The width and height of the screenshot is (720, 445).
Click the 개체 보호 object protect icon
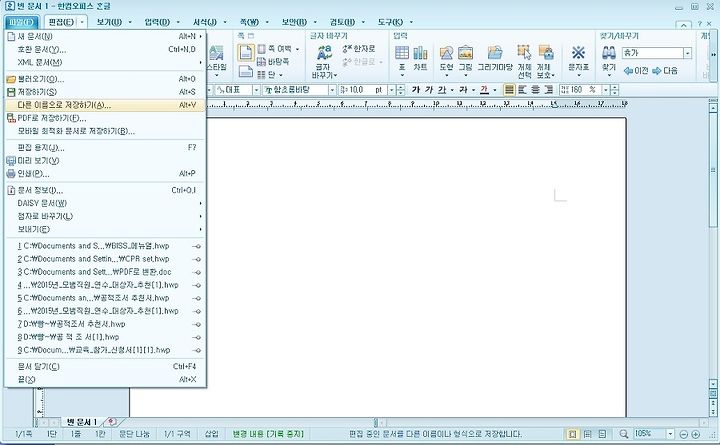(546, 52)
